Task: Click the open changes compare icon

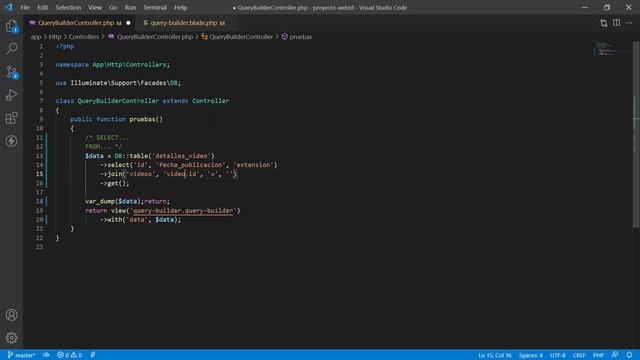Action: (x=603, y=23)
